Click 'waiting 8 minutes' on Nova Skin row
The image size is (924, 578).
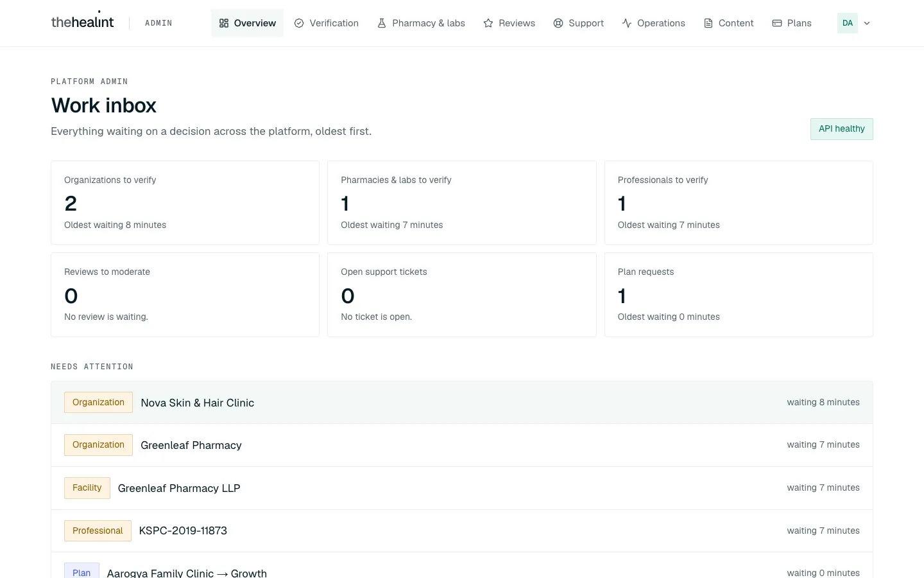(x=823, y=403)
